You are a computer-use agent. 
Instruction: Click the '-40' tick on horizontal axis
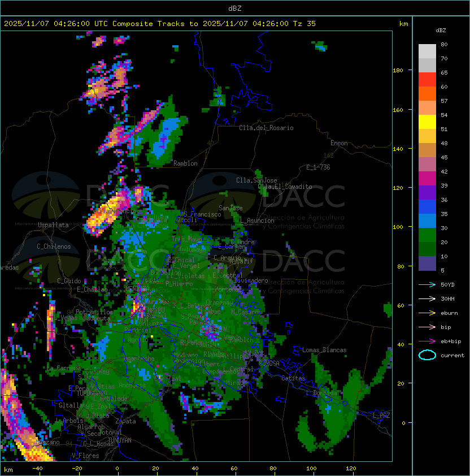coord(37,469)
